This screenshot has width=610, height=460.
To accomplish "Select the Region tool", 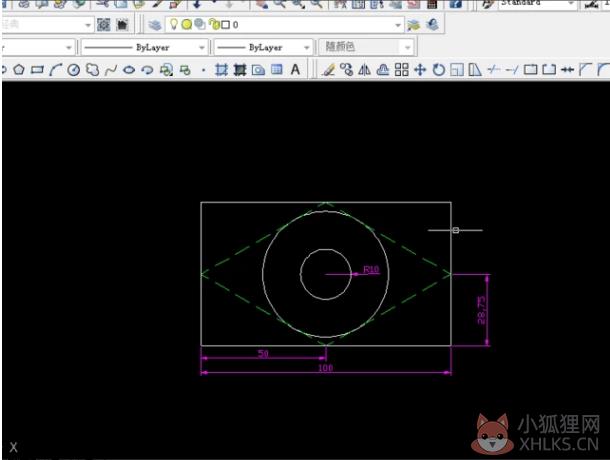I will point(258,70).
